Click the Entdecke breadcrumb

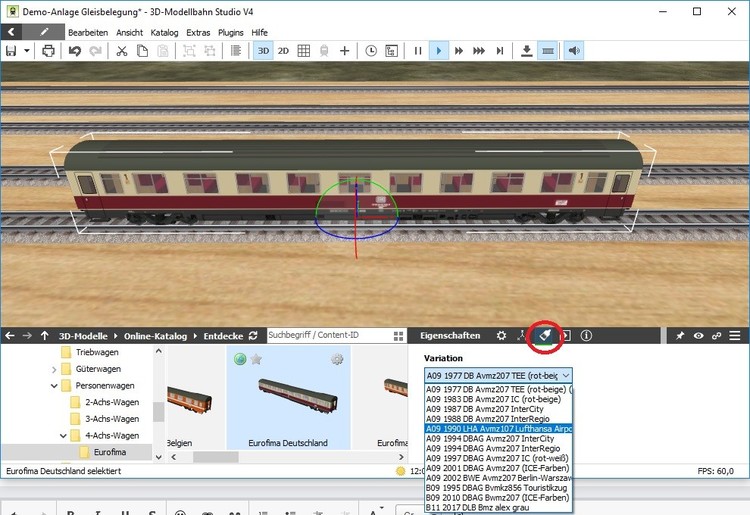pos(223,336)
